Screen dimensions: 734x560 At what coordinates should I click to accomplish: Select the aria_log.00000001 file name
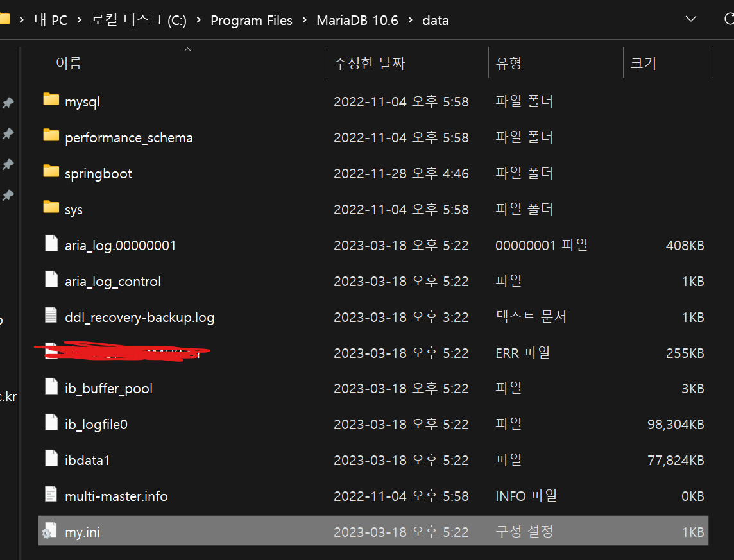click(121, 245)
